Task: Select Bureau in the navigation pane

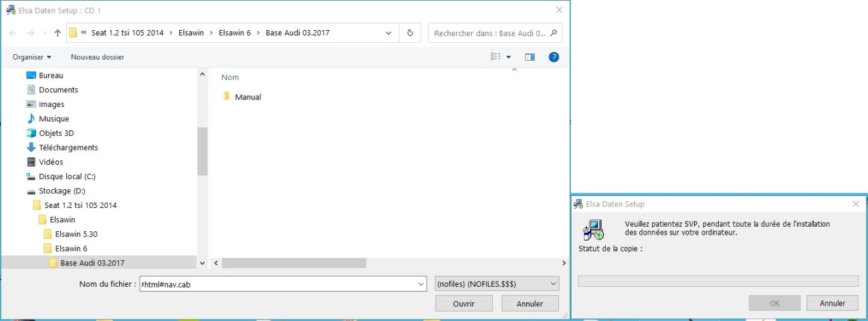Action: 51,76
